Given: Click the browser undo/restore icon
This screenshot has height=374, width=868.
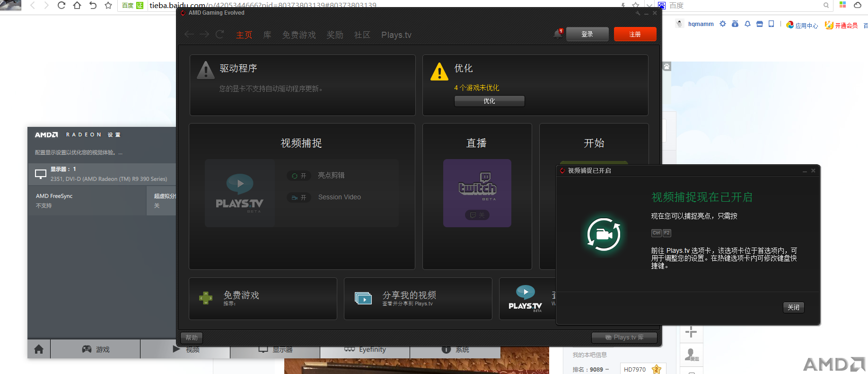Looking at the screenshot, I should 93,6.
